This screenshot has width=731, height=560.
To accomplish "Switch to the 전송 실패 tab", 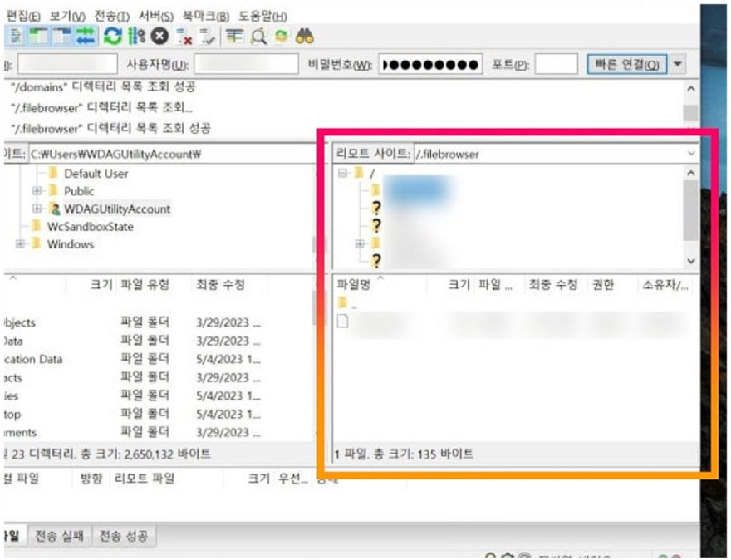I will (60, 535).
